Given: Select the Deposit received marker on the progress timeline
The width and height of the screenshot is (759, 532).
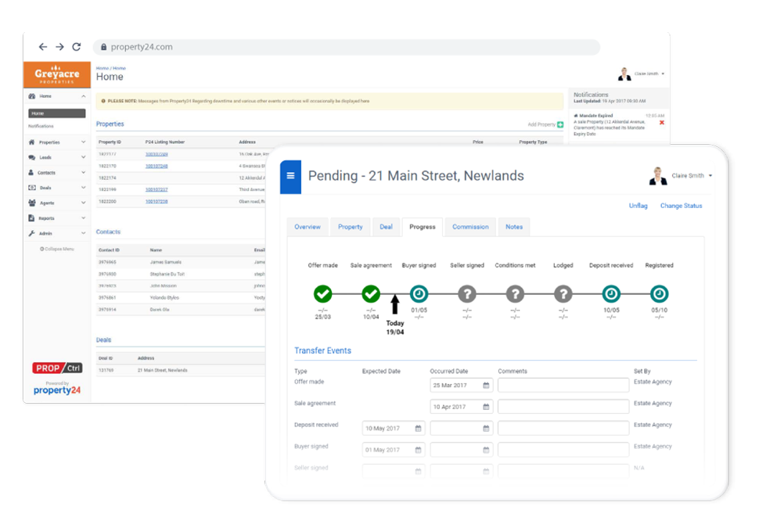Looking at the screenshot, I should pyautogui.click(x=611, y=295).
